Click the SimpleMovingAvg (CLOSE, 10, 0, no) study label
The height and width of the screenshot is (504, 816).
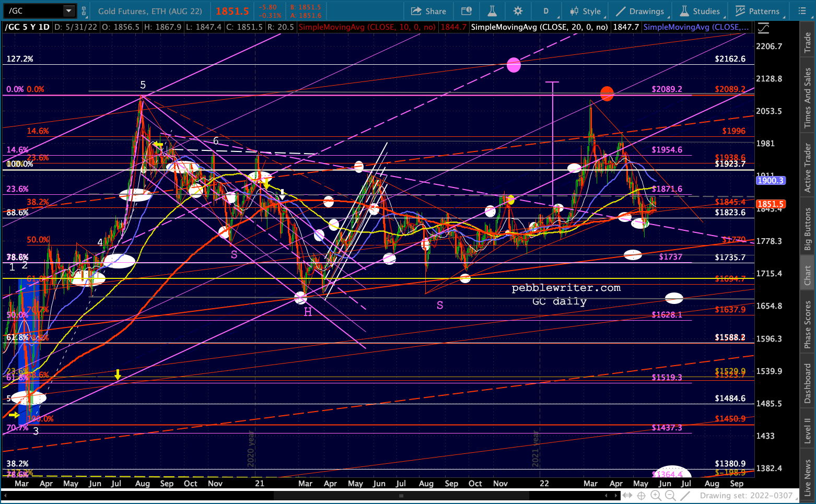[x=367, y=27]
